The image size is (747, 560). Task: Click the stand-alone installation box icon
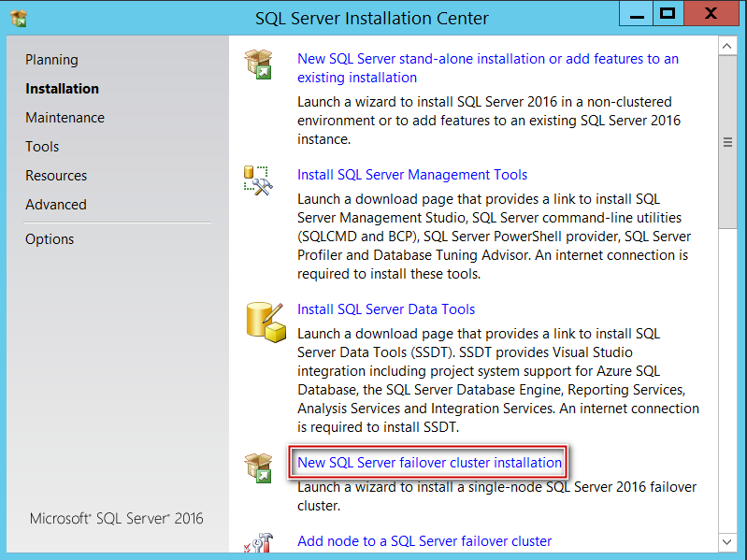coord(258,65)
